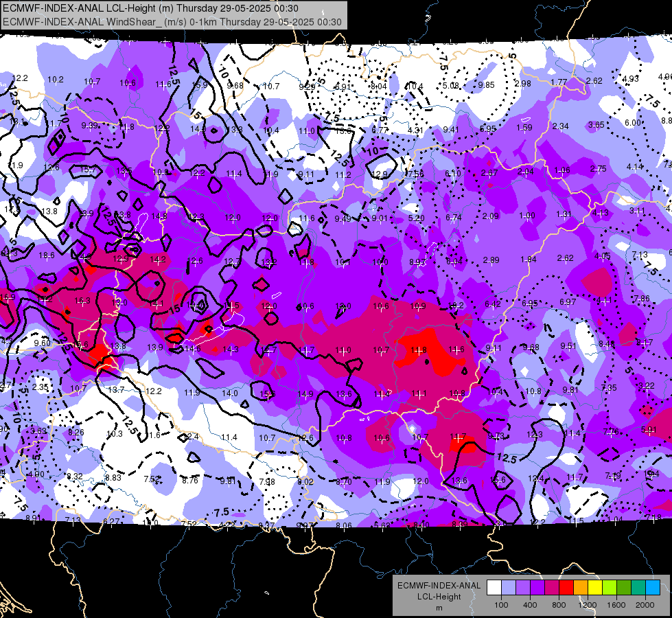Click the wind shear value 7.35
672x618 pixels.
pyautogui.click(x=609, y=387)
